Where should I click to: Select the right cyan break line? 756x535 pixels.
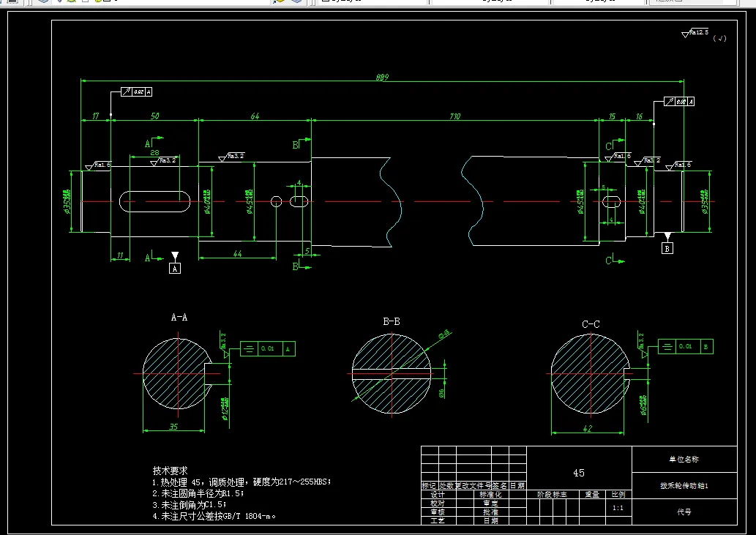472,201
